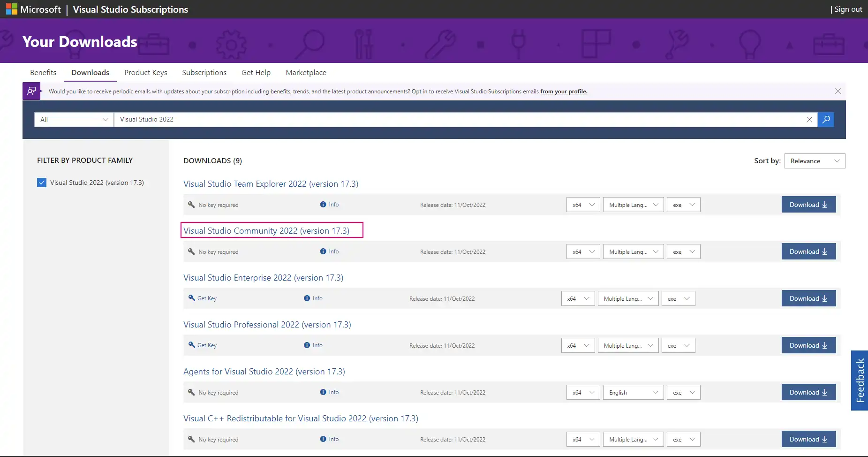Download Visual C++ Redistributable 2022
868x457 pixels.
(808, 439)
